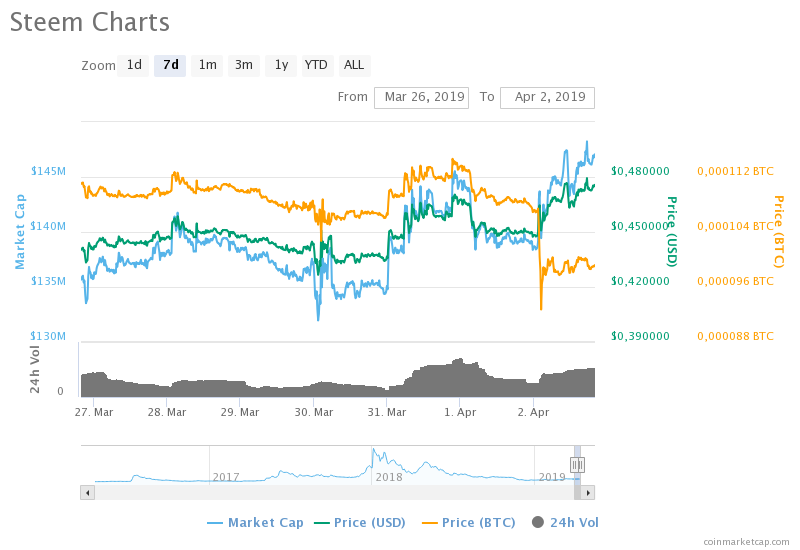Click the 29. Mar axis label
This screenshot has width=800, height=550.
tap(240, 412)
